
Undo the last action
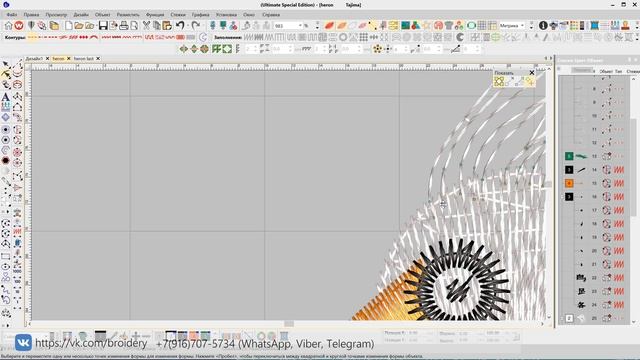(180, 26)
